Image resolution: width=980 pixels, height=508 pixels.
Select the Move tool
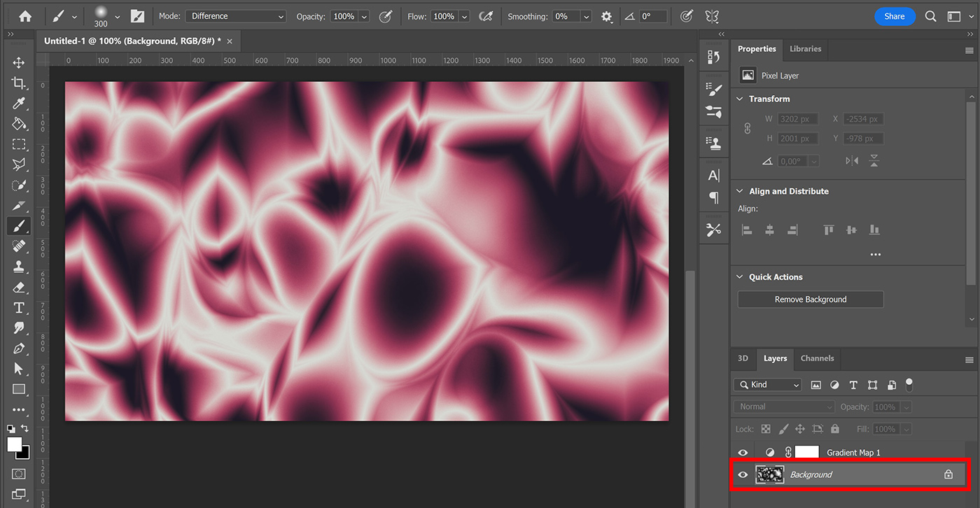click(x=20, y=62)
